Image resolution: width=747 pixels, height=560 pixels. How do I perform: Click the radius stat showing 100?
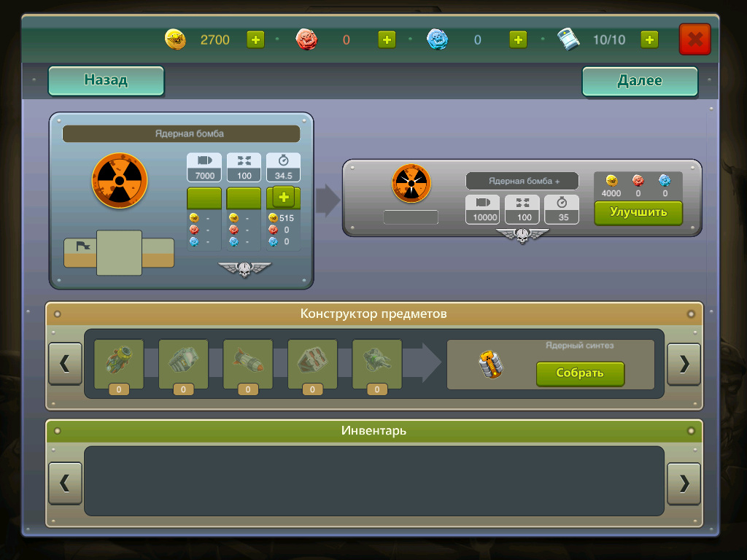(244, 167)
